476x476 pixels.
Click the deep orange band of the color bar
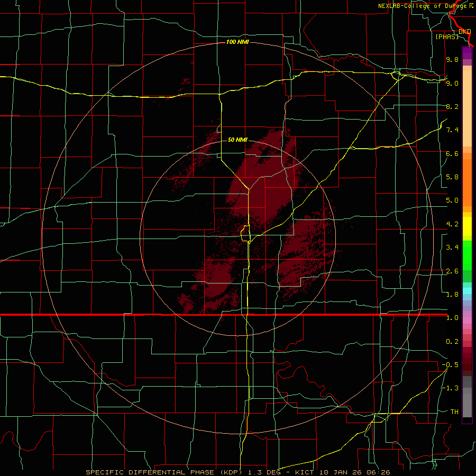[x=467, y=183]
